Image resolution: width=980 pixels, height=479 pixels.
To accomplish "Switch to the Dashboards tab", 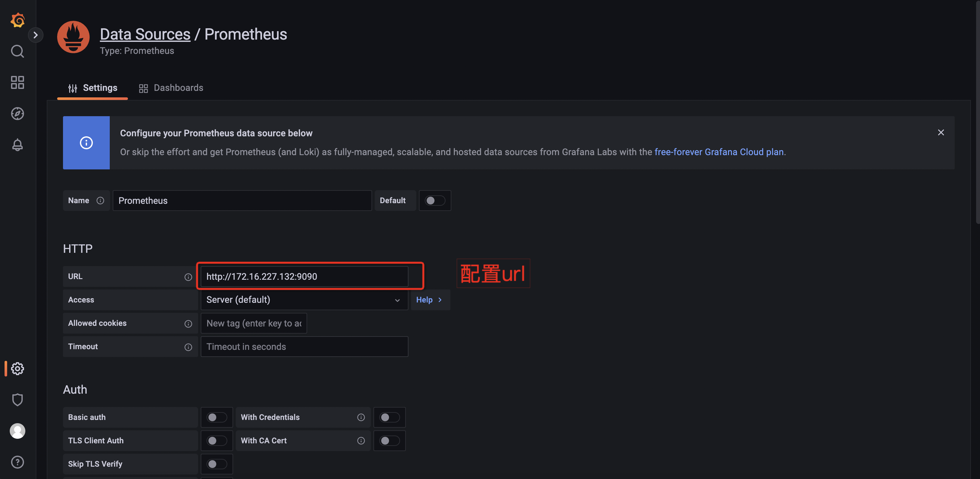I will (x=171, y=88).
